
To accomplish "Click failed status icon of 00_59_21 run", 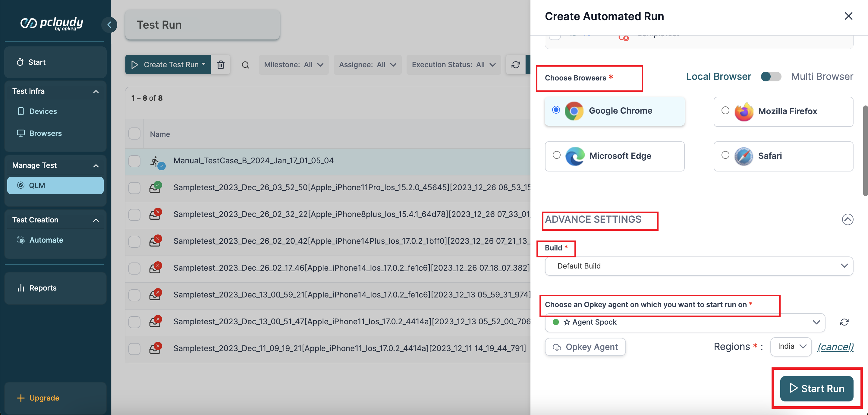I will pyautogui.click(x=155, y=295).
